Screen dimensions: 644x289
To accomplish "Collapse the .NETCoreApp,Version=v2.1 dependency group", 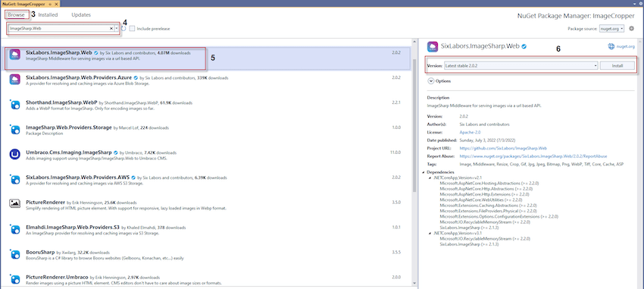I will pyautogui.click(x=430, y=177).
